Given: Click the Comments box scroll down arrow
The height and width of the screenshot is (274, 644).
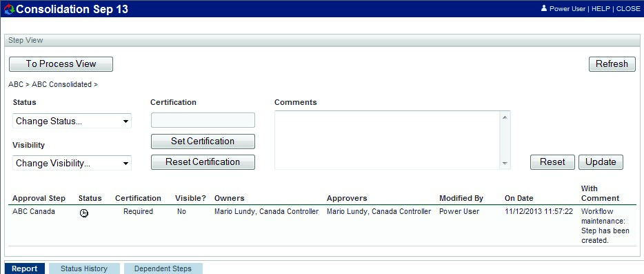Looking at the screenshot, I should pyautogui.click(x=505, y=164).
